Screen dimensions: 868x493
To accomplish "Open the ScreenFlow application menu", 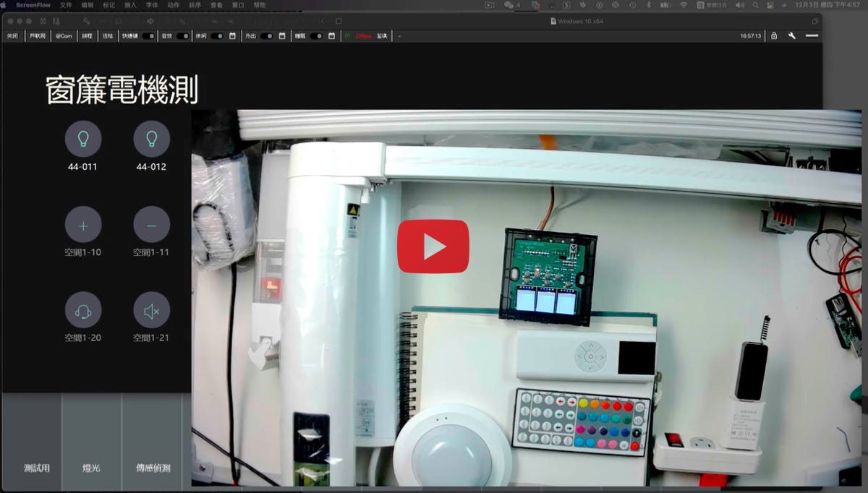I will pos(33,4).
